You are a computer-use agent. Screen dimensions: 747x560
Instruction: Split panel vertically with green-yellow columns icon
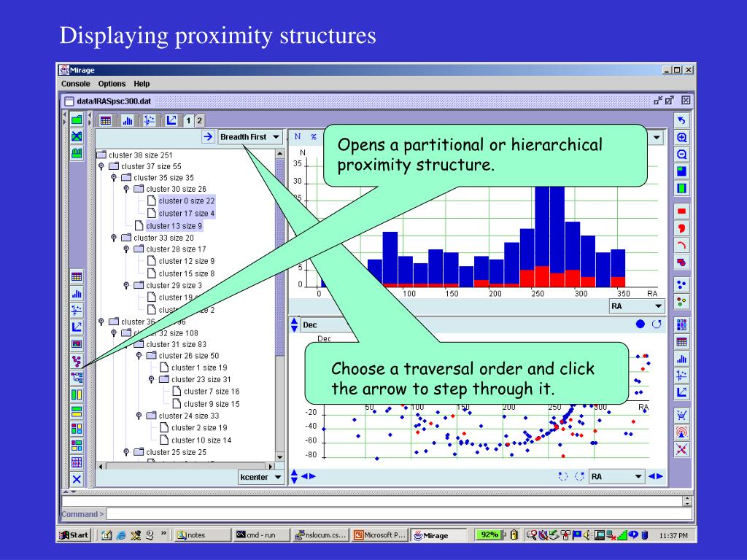point(77,394)
